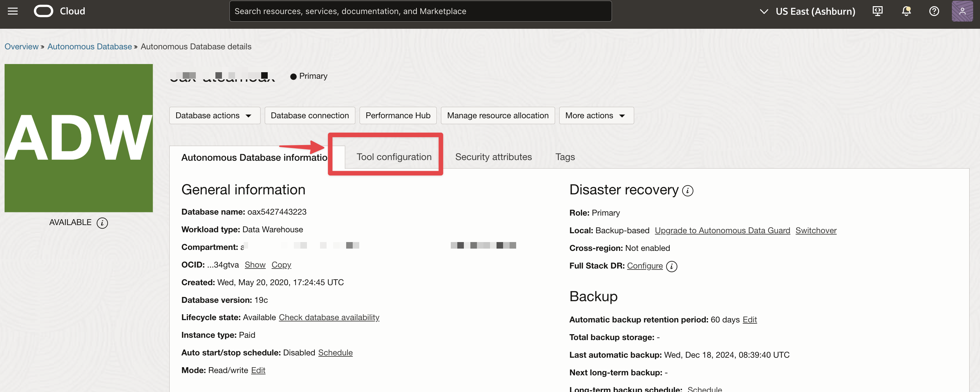The width and height of the screenshot is (980, 392).
Task: Click the search resources input field
Action: click(x=420, y=11)
